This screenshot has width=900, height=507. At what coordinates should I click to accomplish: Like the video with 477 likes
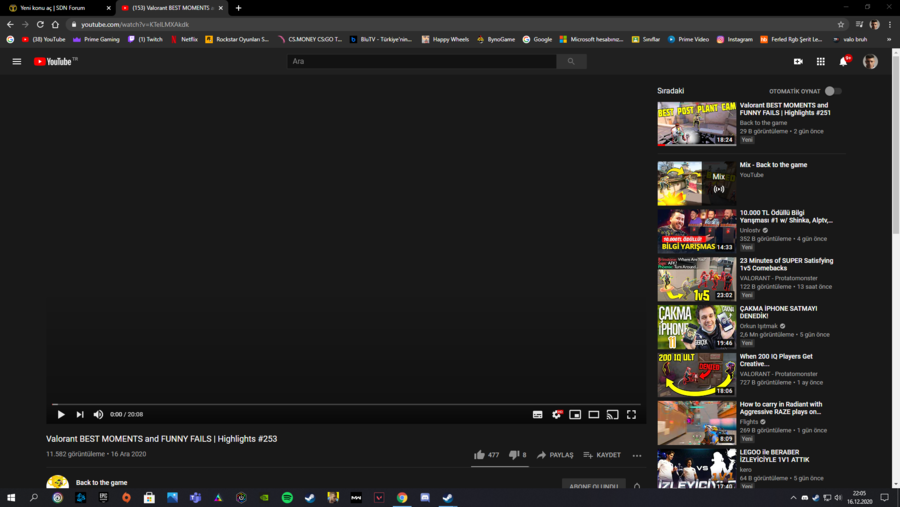coord(486,455)
